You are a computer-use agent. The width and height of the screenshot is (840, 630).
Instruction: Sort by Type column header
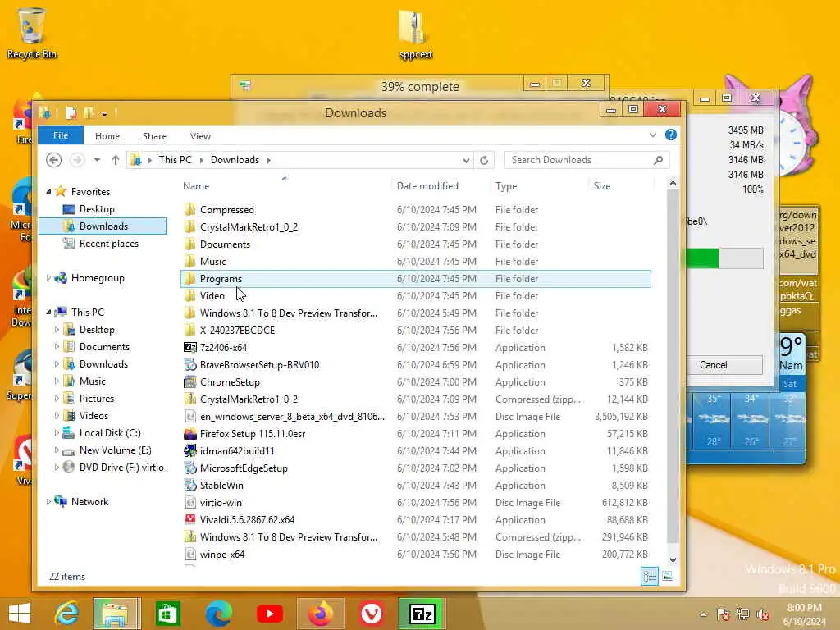tap(506, 186)
